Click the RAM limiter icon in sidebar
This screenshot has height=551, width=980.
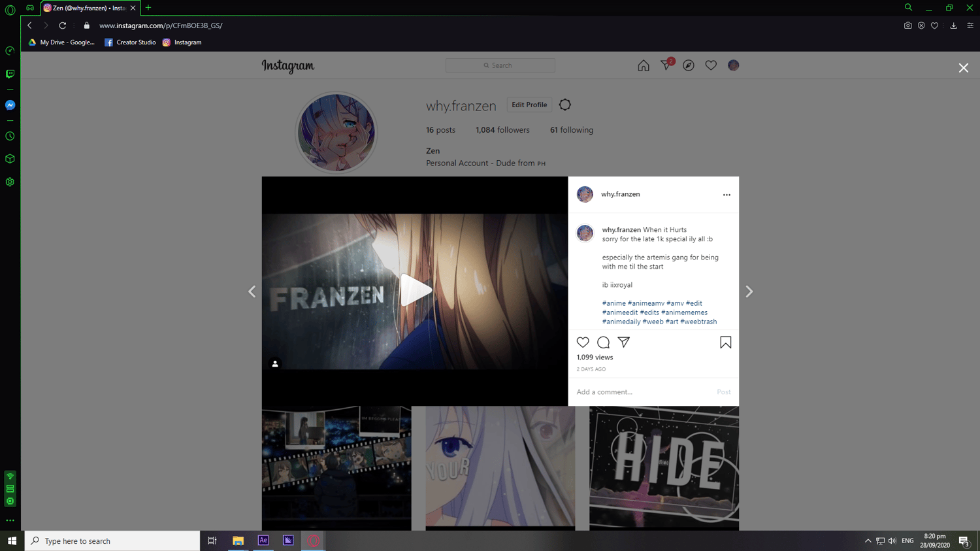(10, 489)
